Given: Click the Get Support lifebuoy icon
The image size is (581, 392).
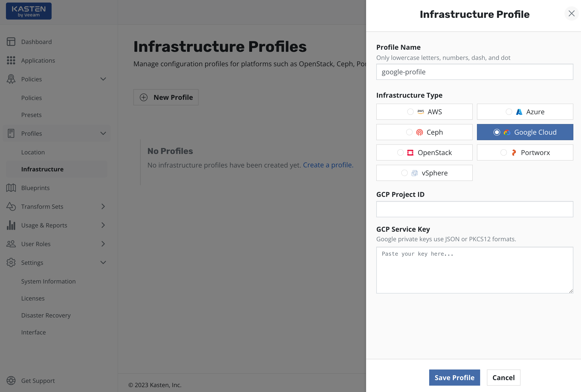Looking at the screenshot, I should coord(11,381).
